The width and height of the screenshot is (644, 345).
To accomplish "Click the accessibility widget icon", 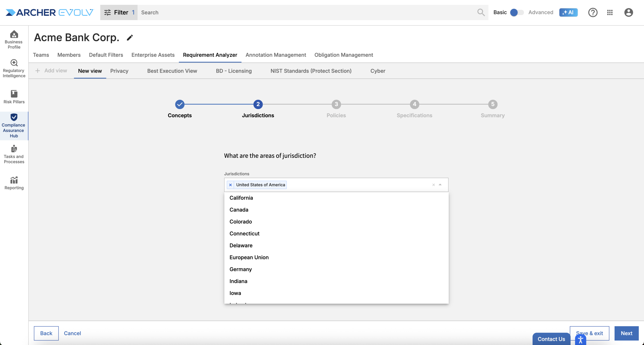I will tap(581, 340).
